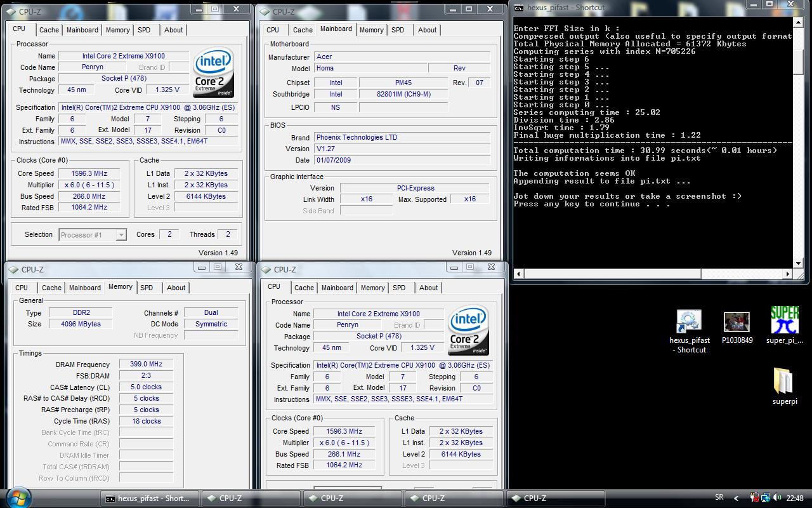Switch to Memory tab in Acer mainboard window

(372, 30)
